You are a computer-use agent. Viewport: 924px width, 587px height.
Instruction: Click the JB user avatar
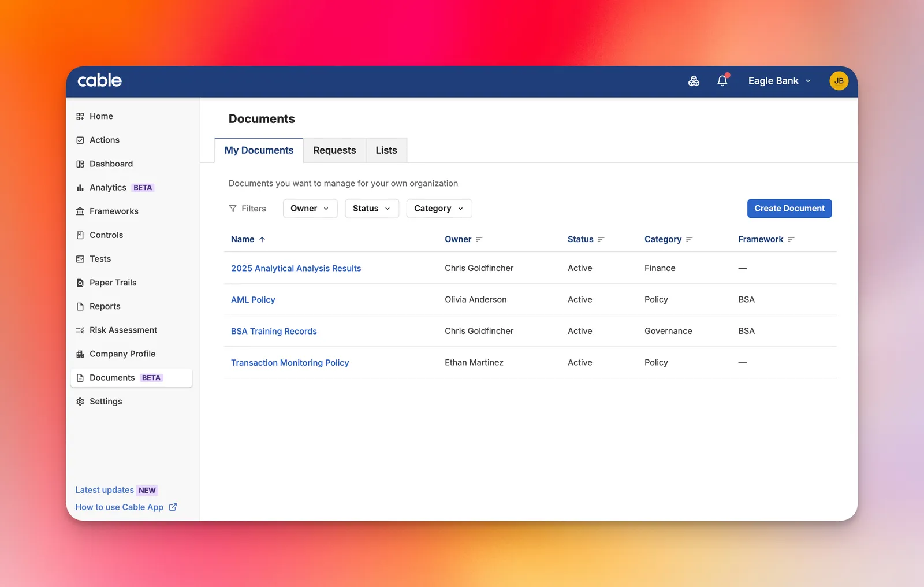click(839, 81)
